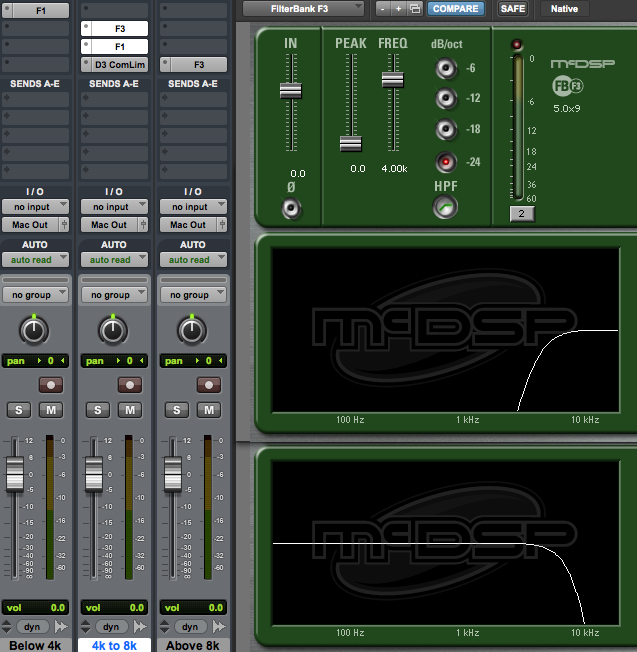Click the phase invert button under IN
The image size is (637, 652).
[x=291, y=208]
